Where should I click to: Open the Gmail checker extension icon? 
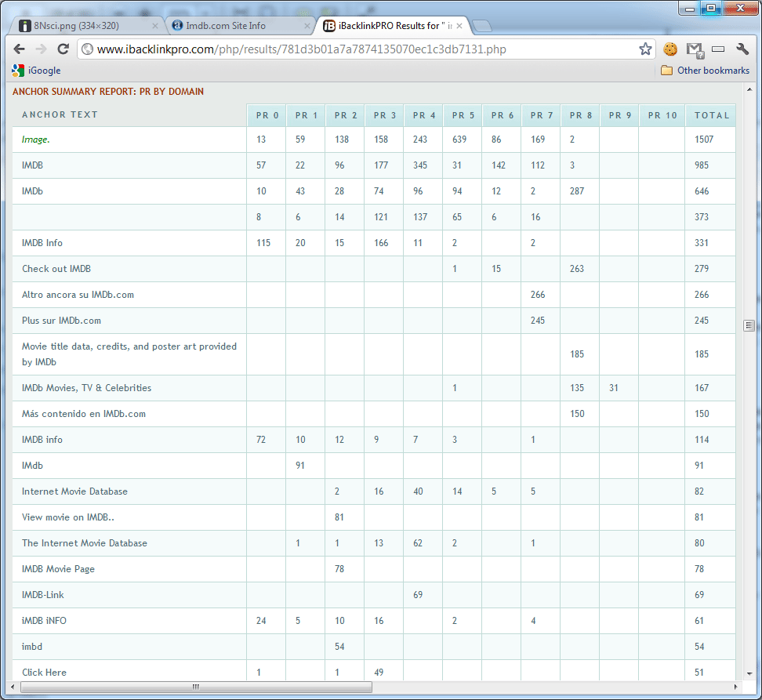point(695,49)
